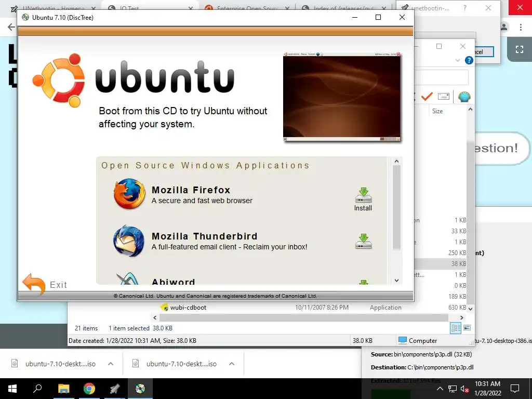Click the muted volume tray icon

click(x=464, y=389)
